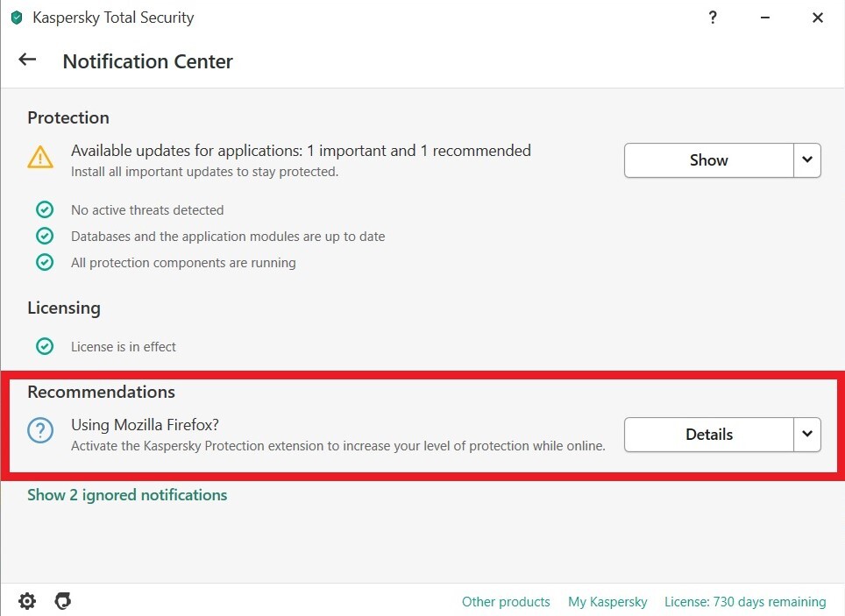Open support via the headset icon
Viewport: 845px width, 616px height.
[63, 600]
